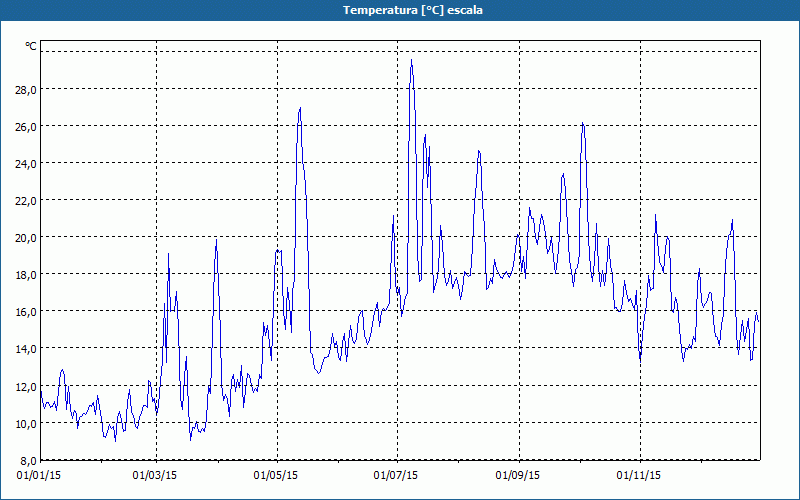
Task: Select the 28,0 y-axis label
Action: pos(26,90)
